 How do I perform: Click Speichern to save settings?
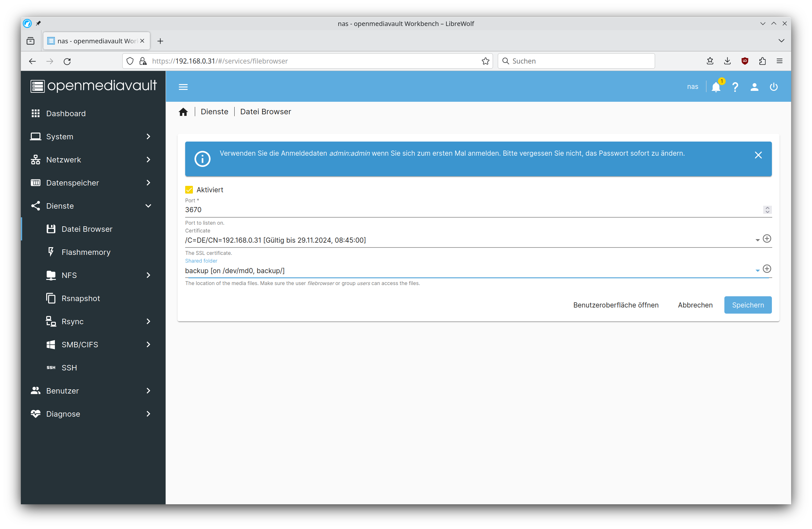(747, 305)
